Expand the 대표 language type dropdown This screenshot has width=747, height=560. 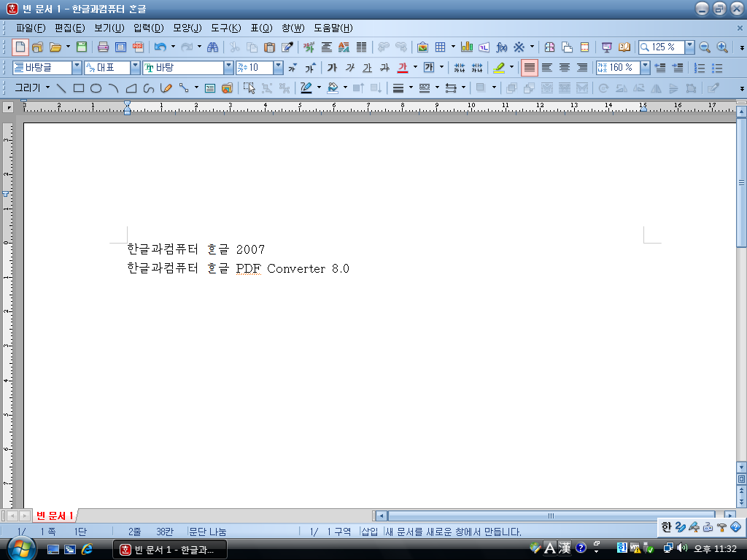(x=135, y=68)
